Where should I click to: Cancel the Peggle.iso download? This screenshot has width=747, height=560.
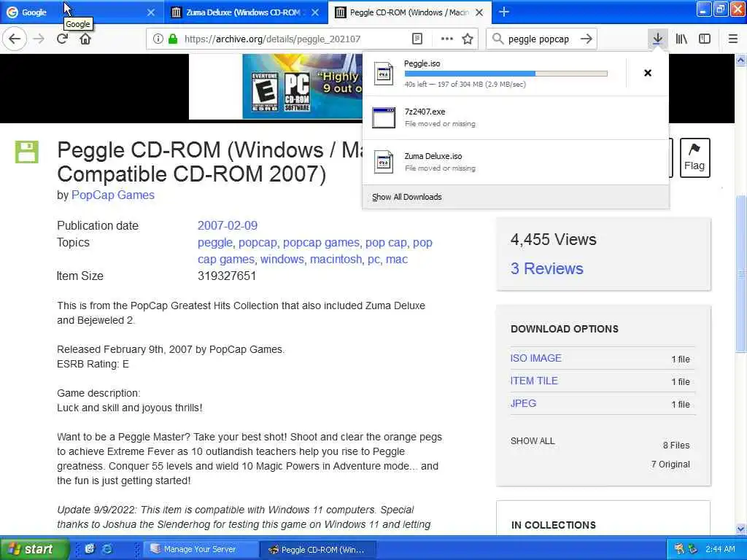click(648, 73)
